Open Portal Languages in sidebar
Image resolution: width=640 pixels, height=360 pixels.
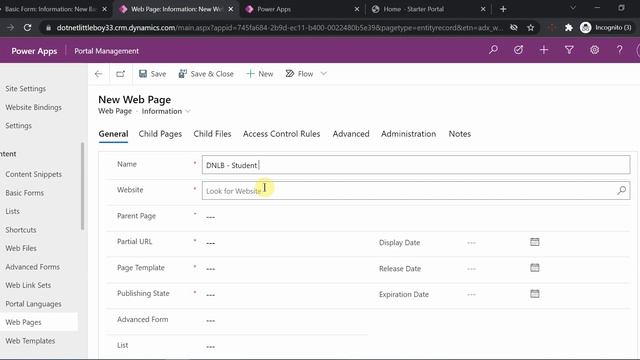[x=33, y=304]
